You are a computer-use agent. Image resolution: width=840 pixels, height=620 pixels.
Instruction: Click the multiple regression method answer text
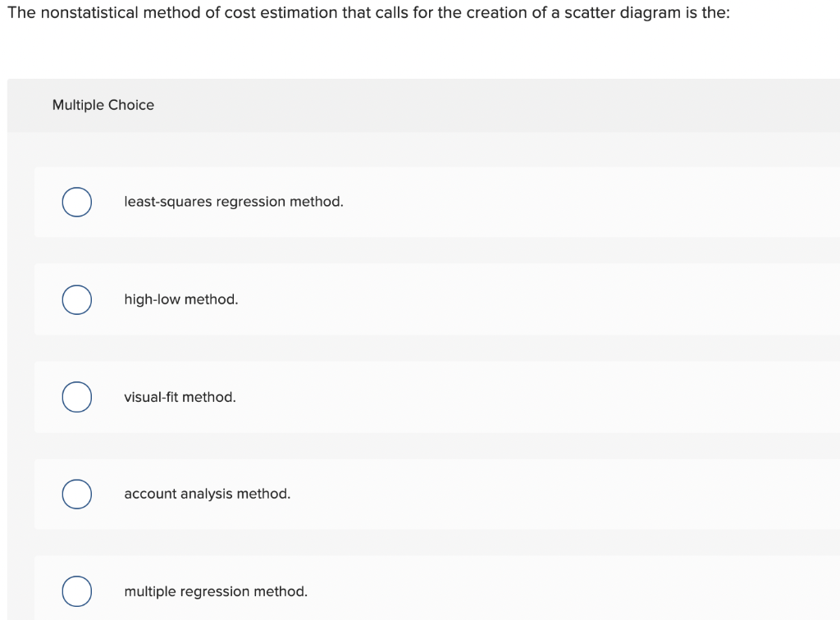(x=215, y=591)
